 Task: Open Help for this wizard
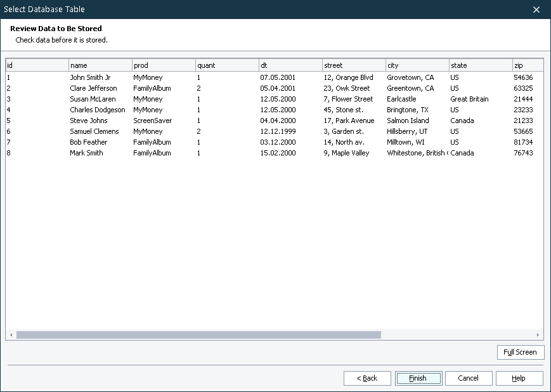tap(519, 378)
